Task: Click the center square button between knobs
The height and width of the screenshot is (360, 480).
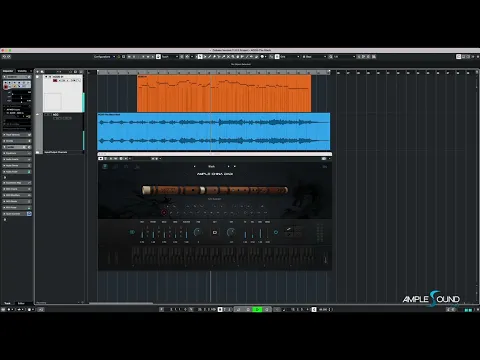Action: tap(215, 232)
